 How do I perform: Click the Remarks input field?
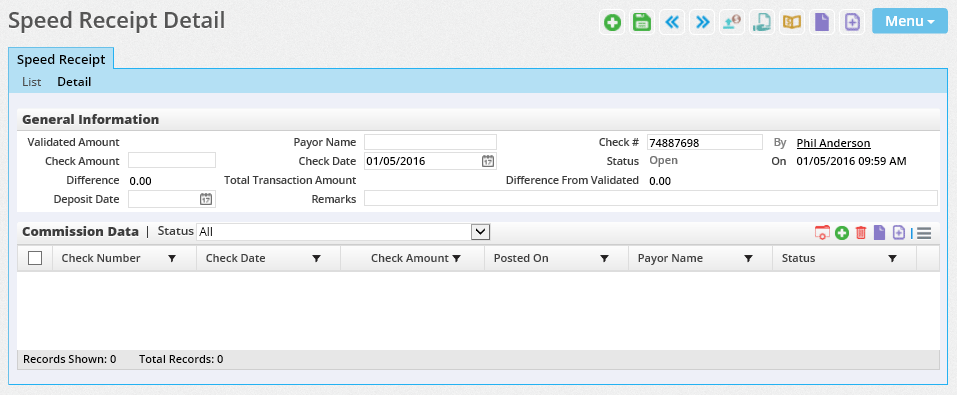651,198
